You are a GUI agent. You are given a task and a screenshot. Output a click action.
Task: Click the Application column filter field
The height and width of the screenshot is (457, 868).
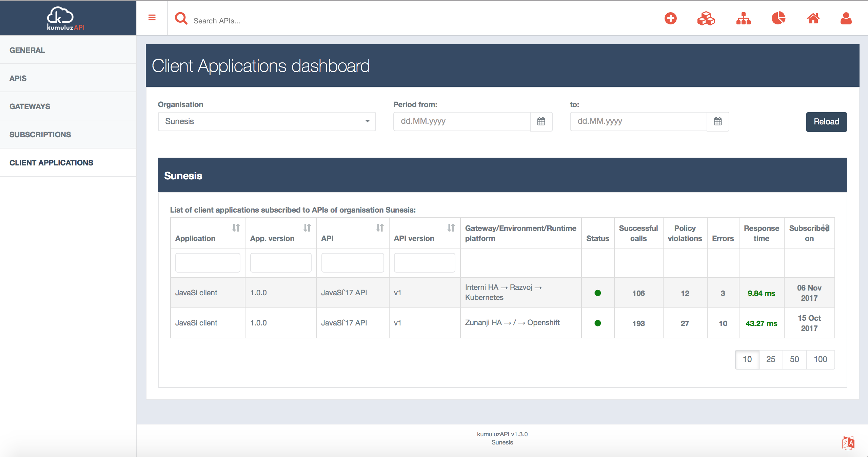208,262
